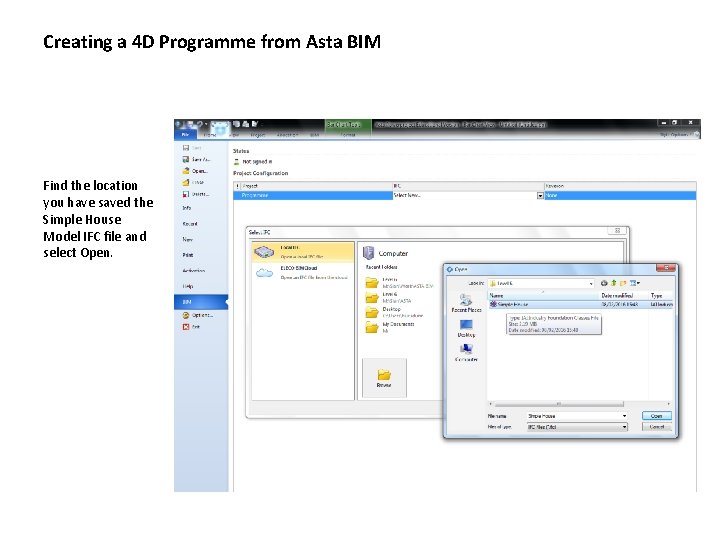Open the IFC 'Select New...' dropdown
The height and width of the screenshot is (540, 720).
pos(540,196)
